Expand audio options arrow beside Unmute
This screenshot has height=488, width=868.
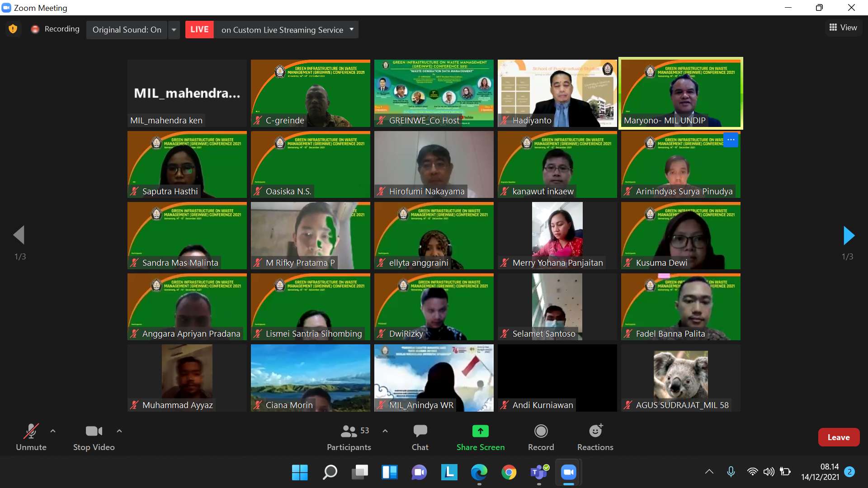tap(53, 431)
